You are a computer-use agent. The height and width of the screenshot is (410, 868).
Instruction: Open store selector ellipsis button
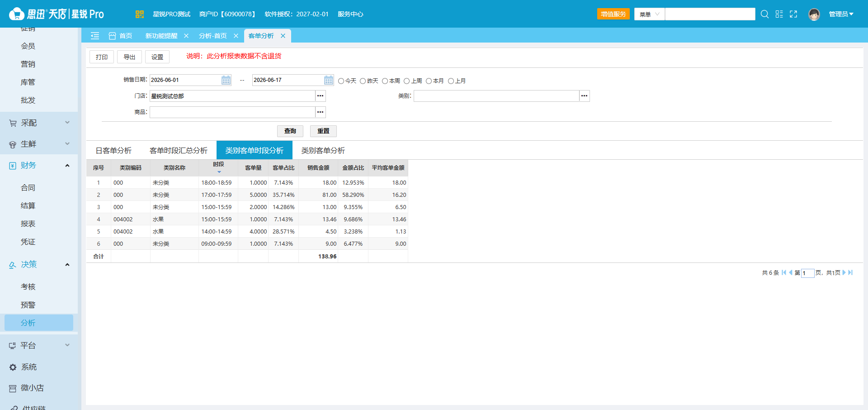click(321, 96)
